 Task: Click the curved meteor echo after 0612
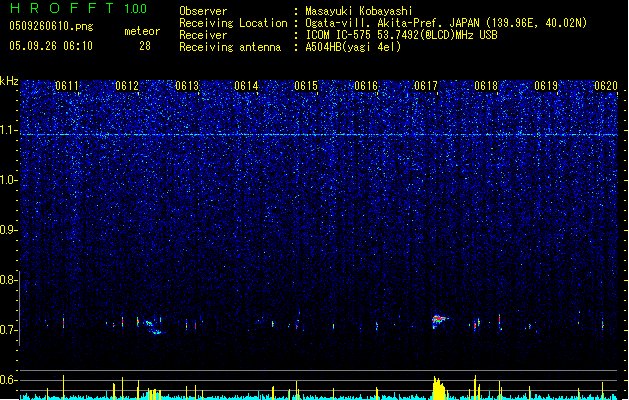coord(153,327)
